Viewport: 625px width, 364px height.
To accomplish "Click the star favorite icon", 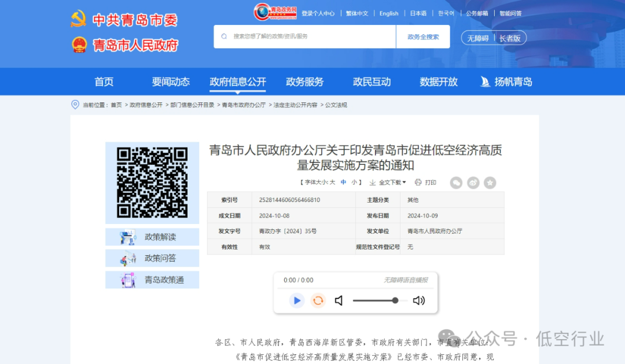I will (490, 182).
